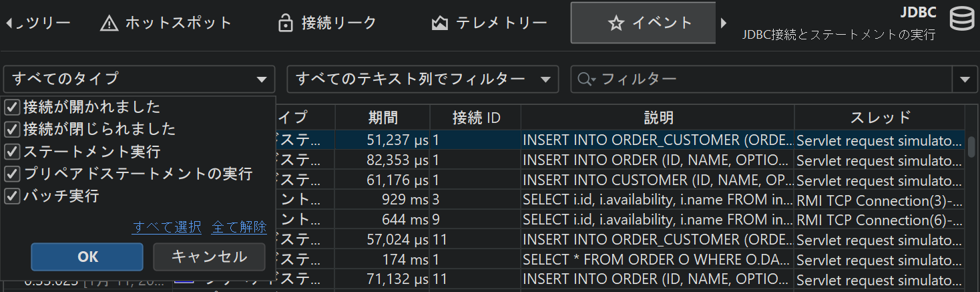Open the すべてのタイプ dropdown
Screen dimensions: 980x292
click(139, 80)
